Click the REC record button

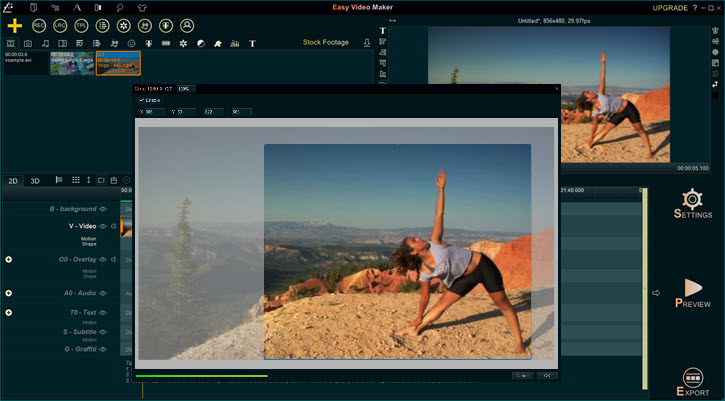tap(39, 24)
